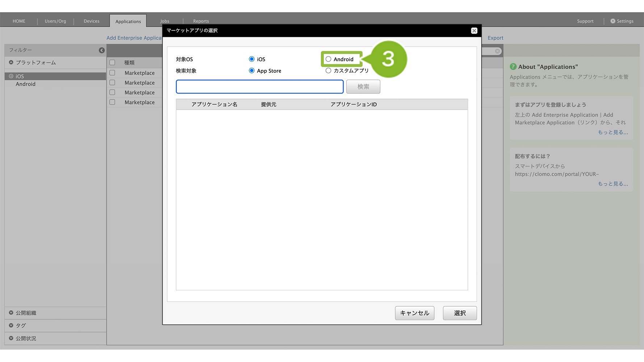Close the market app selection dialog
Image resolution: width=644 pixels, height=362 pixels.
(474, 31)
